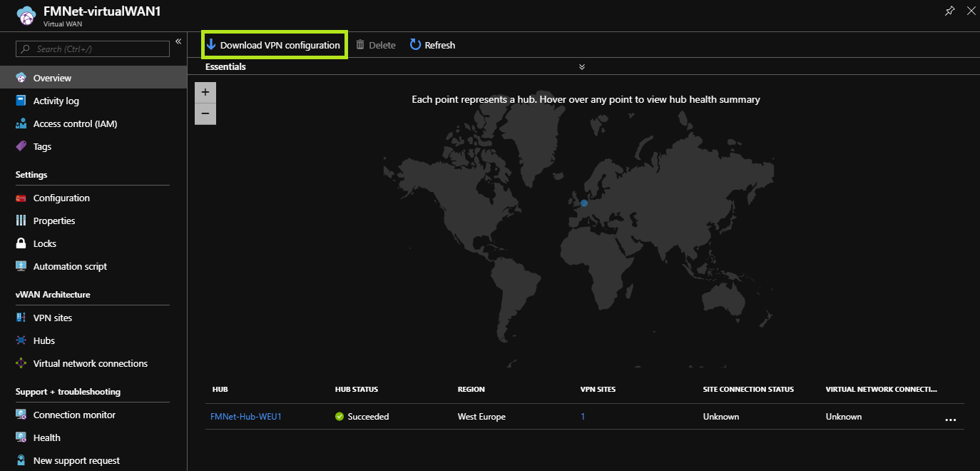This screenshot has width=980, height=471.
Task: Select the Overview menu item
Action: (x=93, y=78)
